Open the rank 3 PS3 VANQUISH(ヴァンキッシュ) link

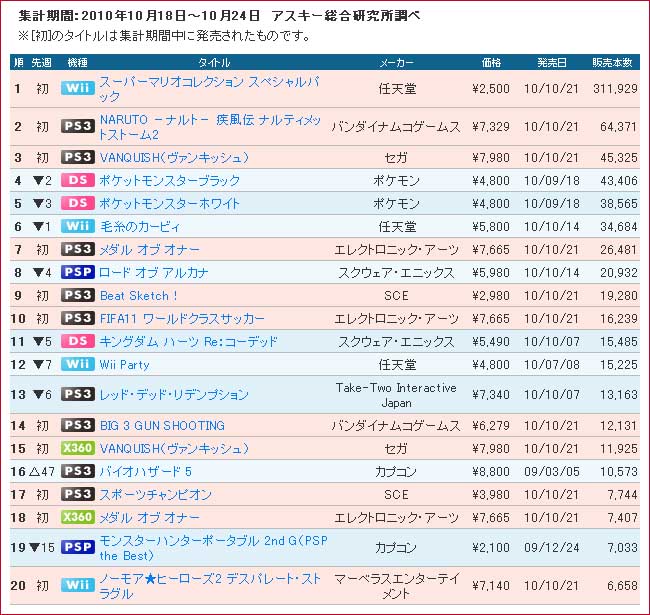coord(174,158)
